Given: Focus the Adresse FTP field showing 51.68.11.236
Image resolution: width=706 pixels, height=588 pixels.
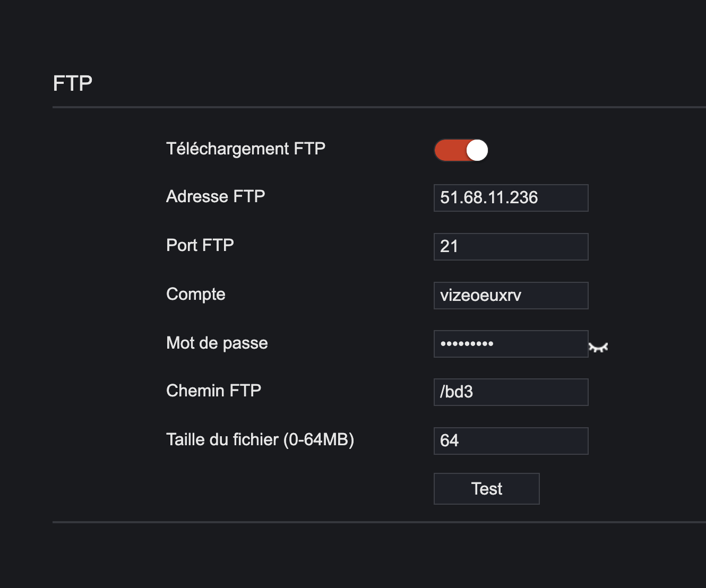Looking at the screenshot, I should 511,198.
